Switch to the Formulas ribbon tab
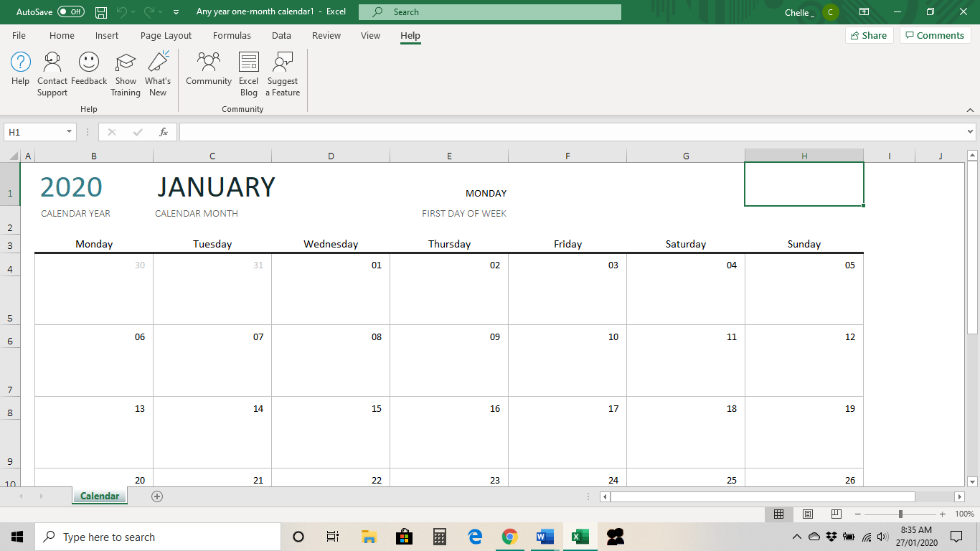This screenshot has width=980, height=551. [232, 35]
